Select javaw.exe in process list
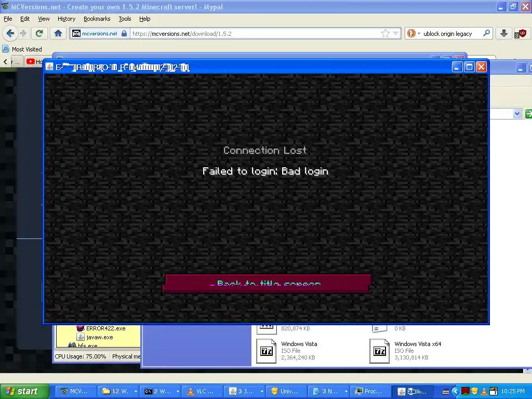 pyautogui.click(x=95, y=337)
